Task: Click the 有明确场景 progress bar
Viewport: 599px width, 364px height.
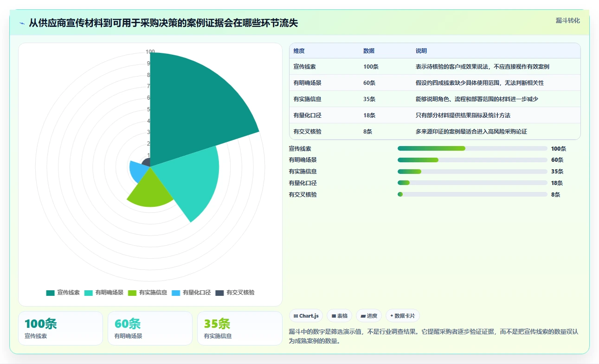Action: (x=472, y=160)
